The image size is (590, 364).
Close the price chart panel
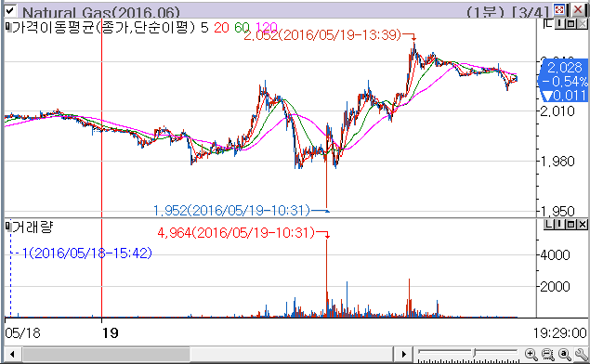click(583, 24)
